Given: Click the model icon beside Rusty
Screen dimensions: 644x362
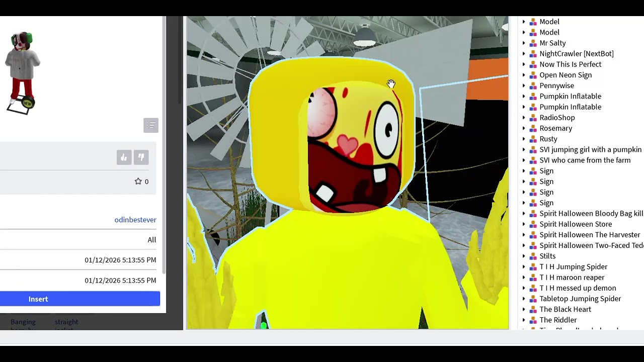Looking at the screenshot, I should coord(533,139).
